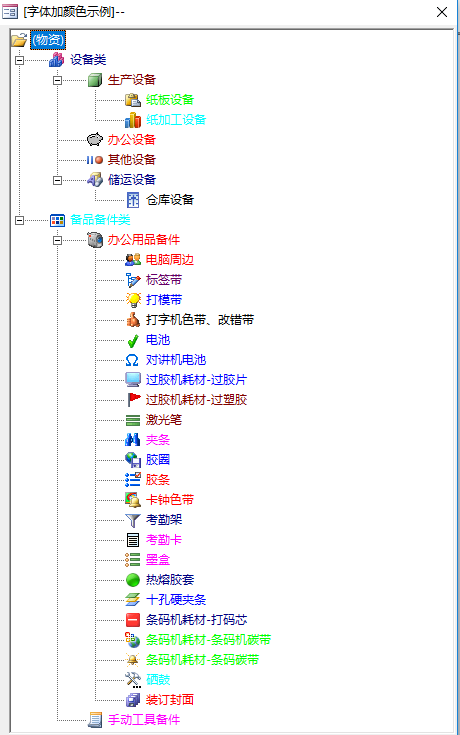Click the open folder icon beside (物资)
This screenshot has height=735, width=460.
tap(19, 40)
